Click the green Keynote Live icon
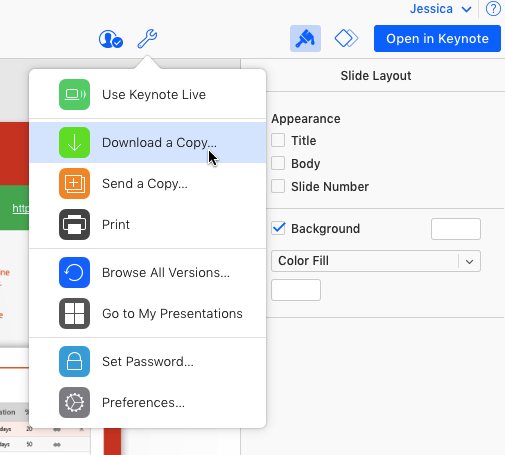Screen dimensions: 505x455 coord(74,94)
